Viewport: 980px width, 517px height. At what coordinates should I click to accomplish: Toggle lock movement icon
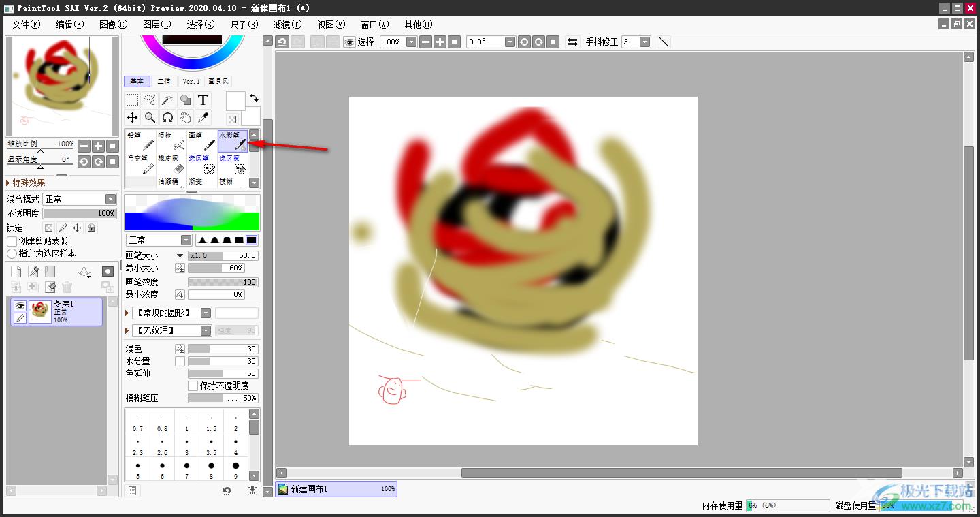pyautogui.click(x=77, y=228)
